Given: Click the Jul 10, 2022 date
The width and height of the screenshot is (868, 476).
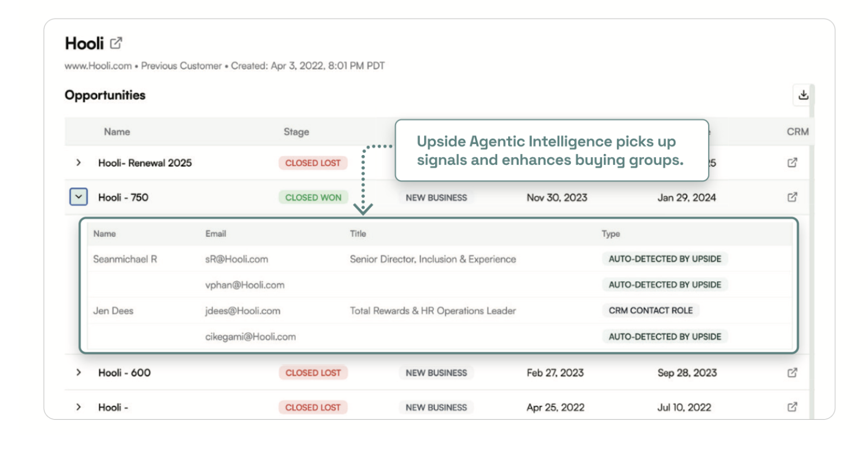Looking at the screenshot, I should click(684, 407).
